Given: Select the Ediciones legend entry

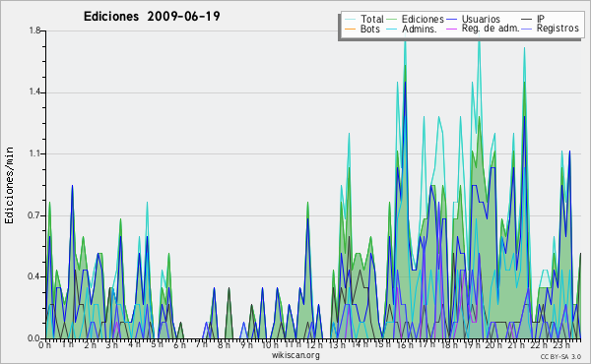Looking at the screenshot, I should click(x=423, y=19).
